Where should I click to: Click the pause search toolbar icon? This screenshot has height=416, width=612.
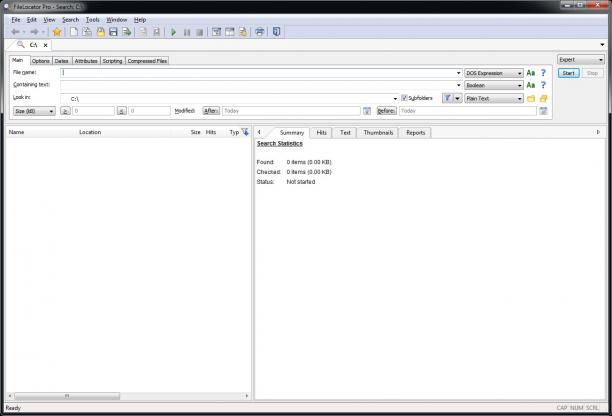click(x=187, y=32)
